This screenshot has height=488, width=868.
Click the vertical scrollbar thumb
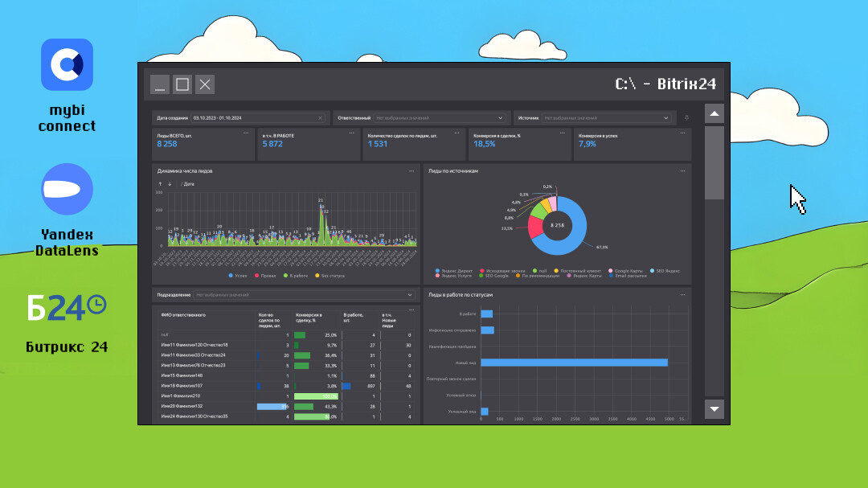point(714,162)
